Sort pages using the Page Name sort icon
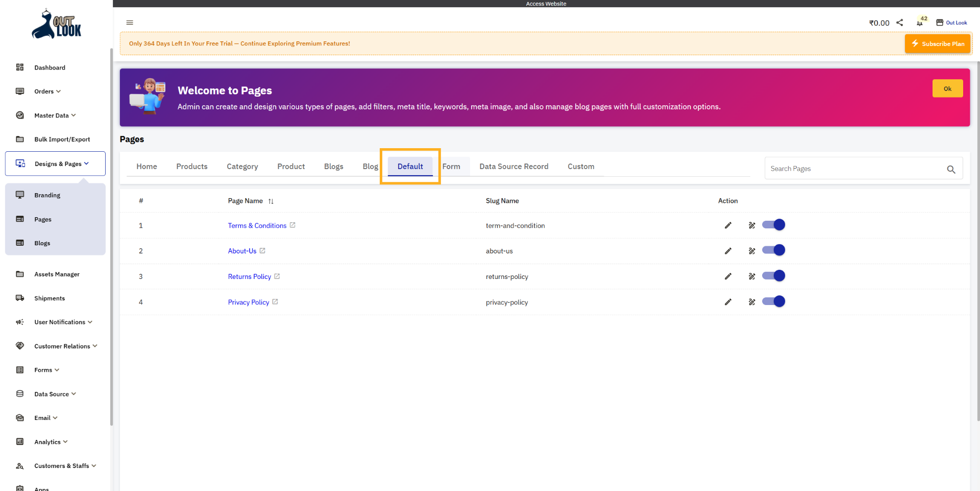Image resolution: width=980 pixels, height=491 pixels. (x=271, y=201)
